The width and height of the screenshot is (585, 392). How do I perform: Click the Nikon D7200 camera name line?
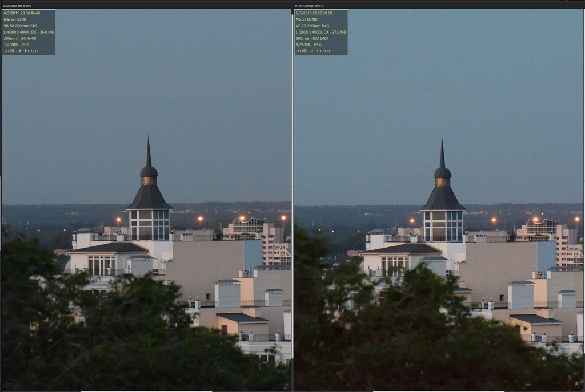(x=15, y=19)
